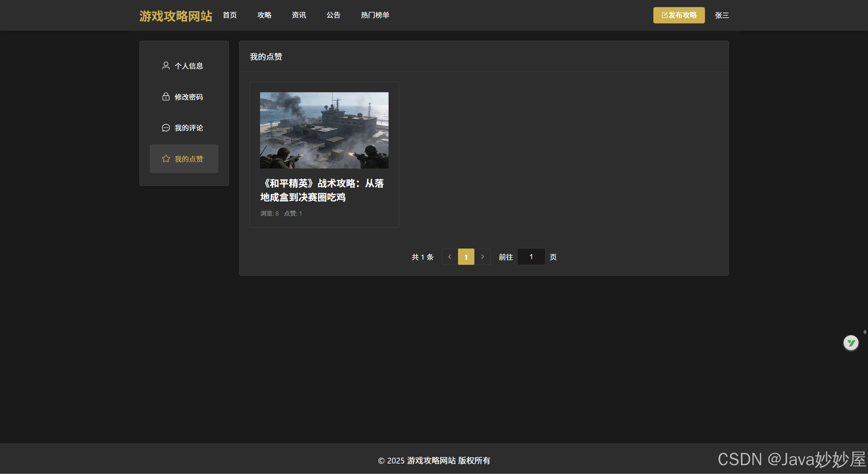Click the person icon beside 个人信息
Image resolution: width=868 pixels, height=474 pixels.
pyautogui.click(x=166, y=65)
